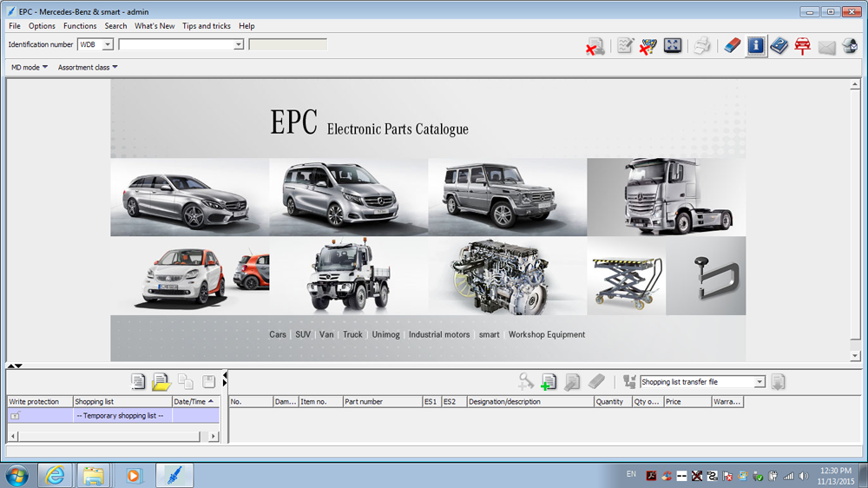Open the help book icon with question mark
Image resolution: width=868 pixels, height=488 pixels.
click(779, 45)
